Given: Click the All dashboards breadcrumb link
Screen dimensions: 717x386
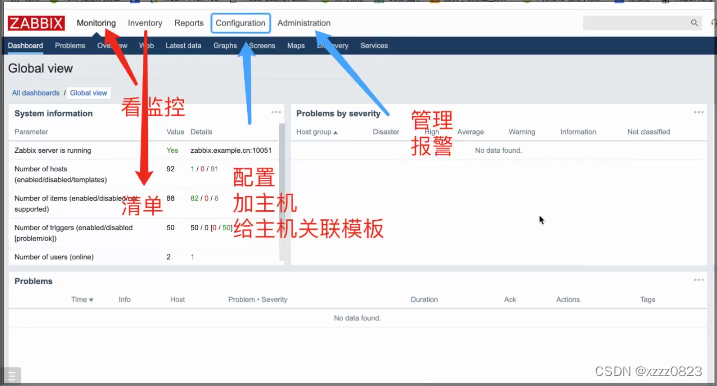Looking at the screenshot, I should point(36,92).
